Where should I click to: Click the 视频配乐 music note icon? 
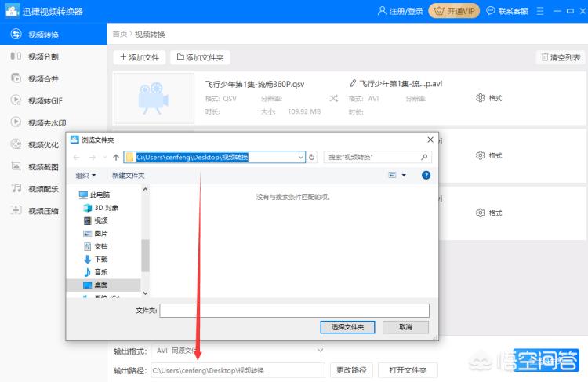coord(16,188)
